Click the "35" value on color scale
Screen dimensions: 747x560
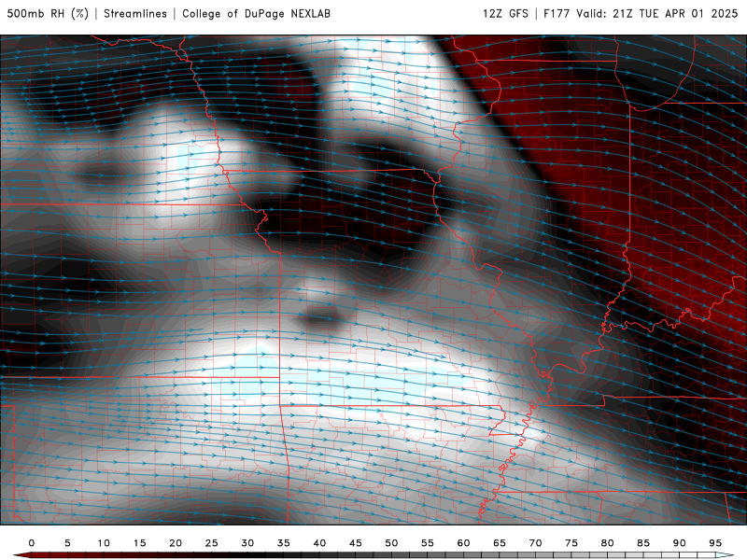(x=284, y=543)
